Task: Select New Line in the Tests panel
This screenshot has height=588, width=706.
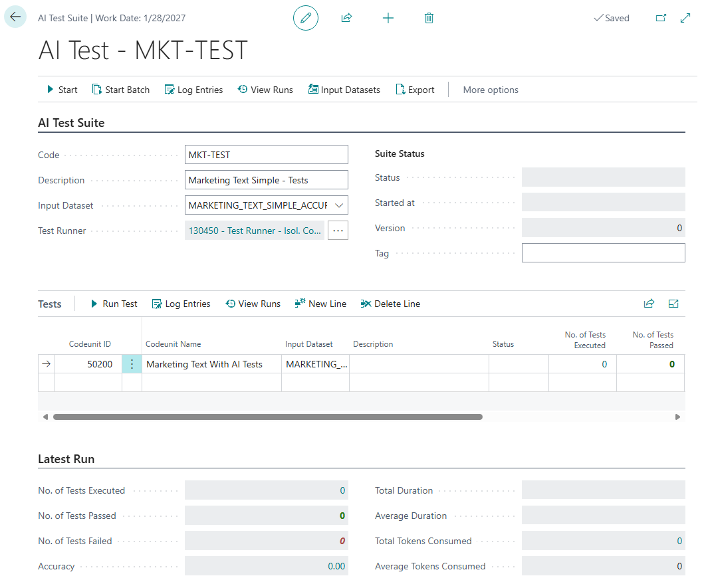Action: click(320, 304)
